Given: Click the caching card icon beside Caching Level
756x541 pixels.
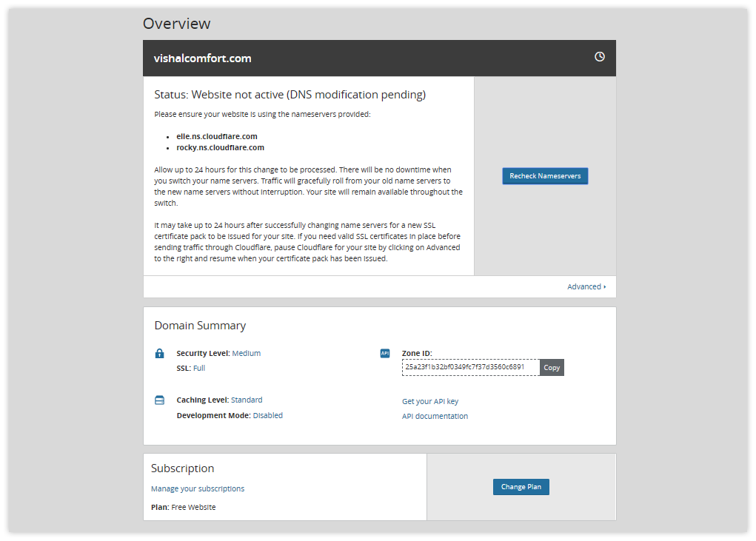Looking at the screenshot, I should [160, 400].
